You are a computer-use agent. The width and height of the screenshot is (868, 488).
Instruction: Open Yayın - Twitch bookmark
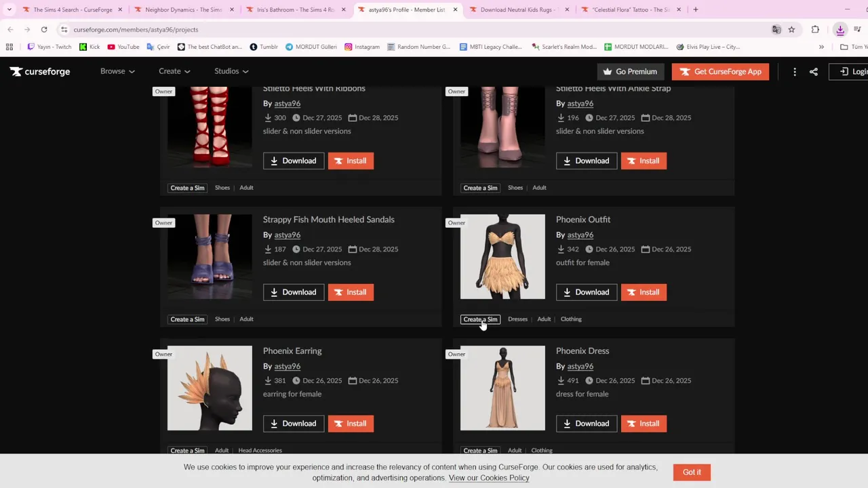49,47
